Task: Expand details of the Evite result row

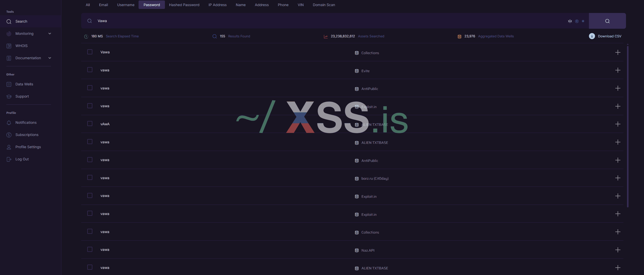Action: click(x=618, y=70)
